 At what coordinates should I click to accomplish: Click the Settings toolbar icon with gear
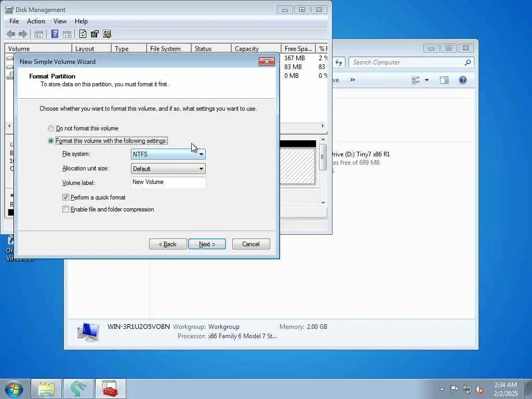(x=107, y=34)
